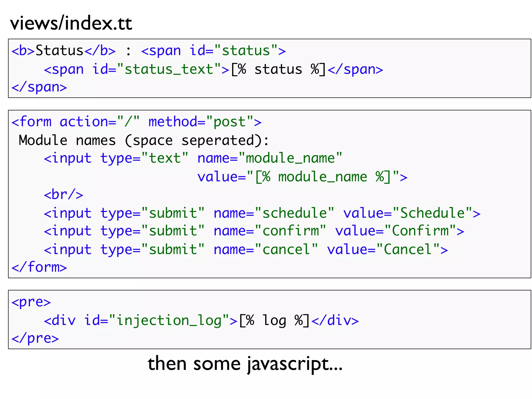Click the closing form tag
This screenshot has width=532, height=399.
tap(39, 267)
